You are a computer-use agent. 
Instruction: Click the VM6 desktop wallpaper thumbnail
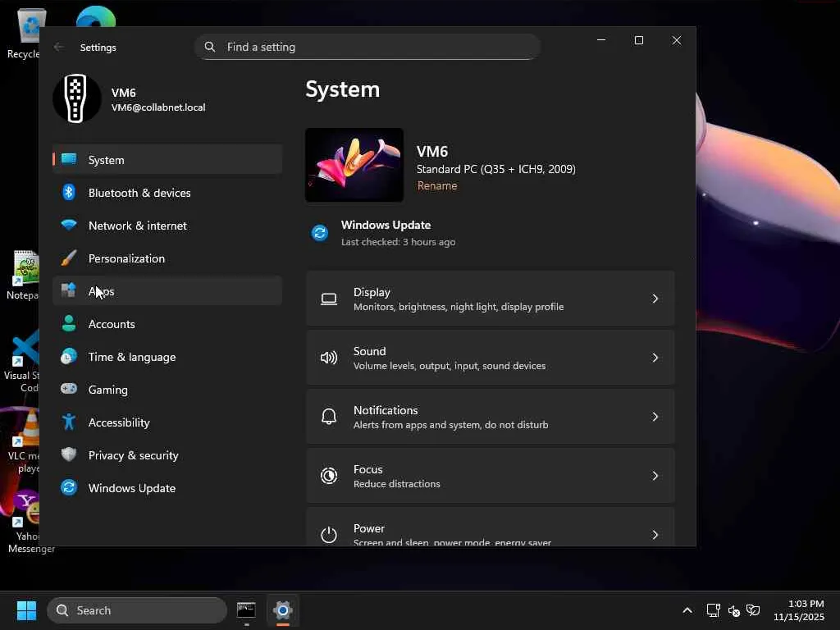click(354, 165)
